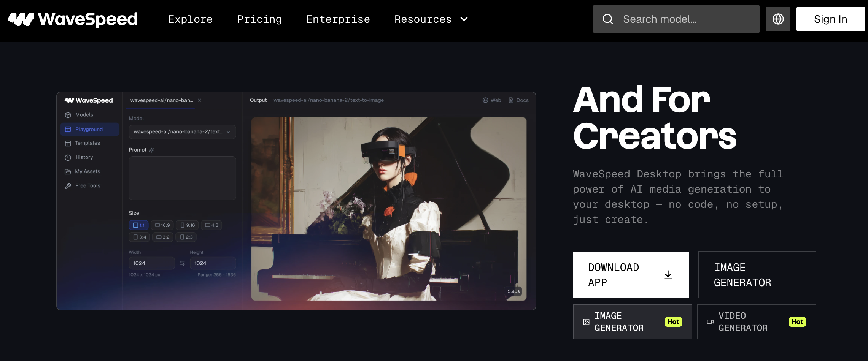Select the 3:4 size ratio

point(139,237)
